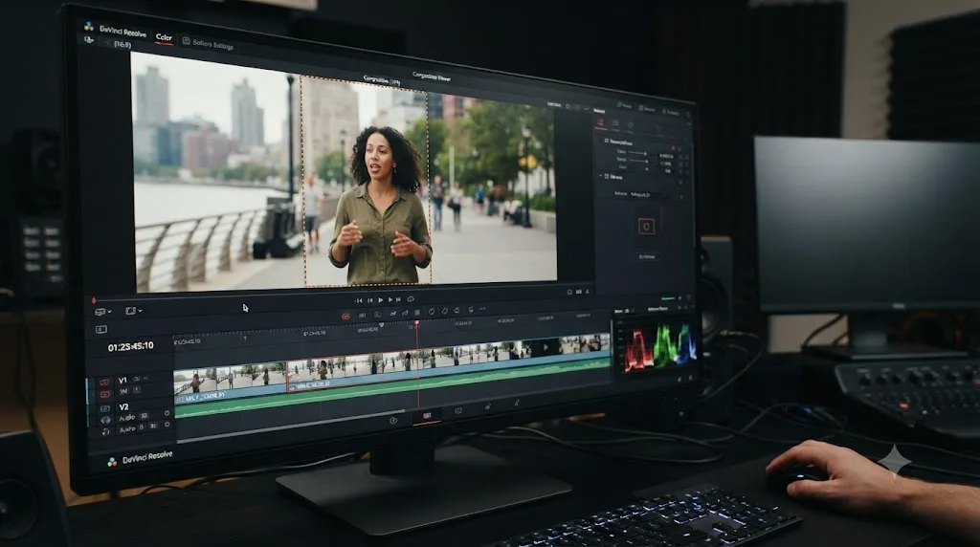Select the first video clip on the timeline

coord(230,381)
